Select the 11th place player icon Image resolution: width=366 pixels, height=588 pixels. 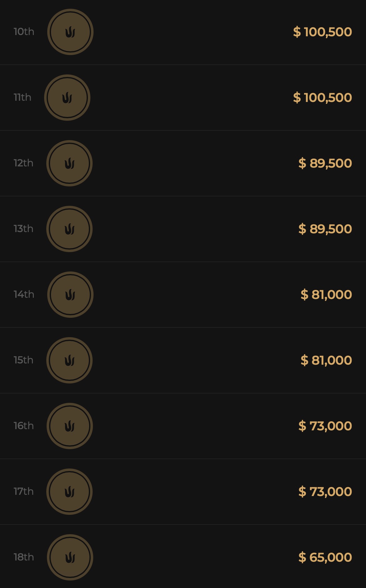tap(67, 98)
